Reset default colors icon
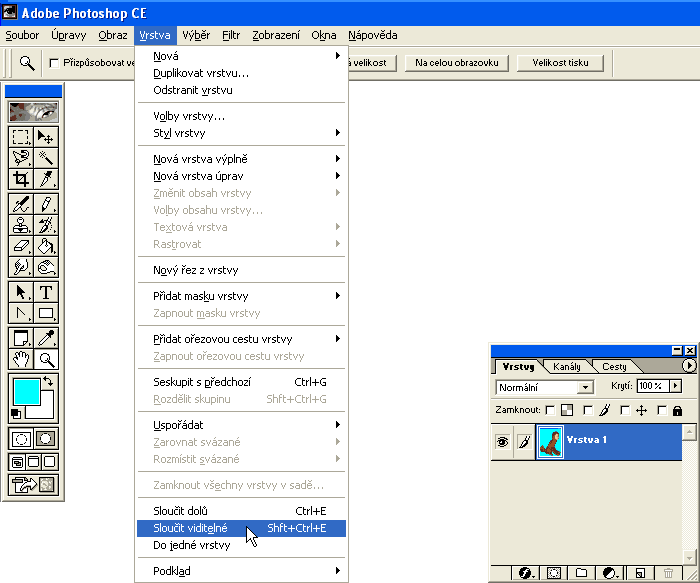 pyautogui.click(x=16, y=414)
